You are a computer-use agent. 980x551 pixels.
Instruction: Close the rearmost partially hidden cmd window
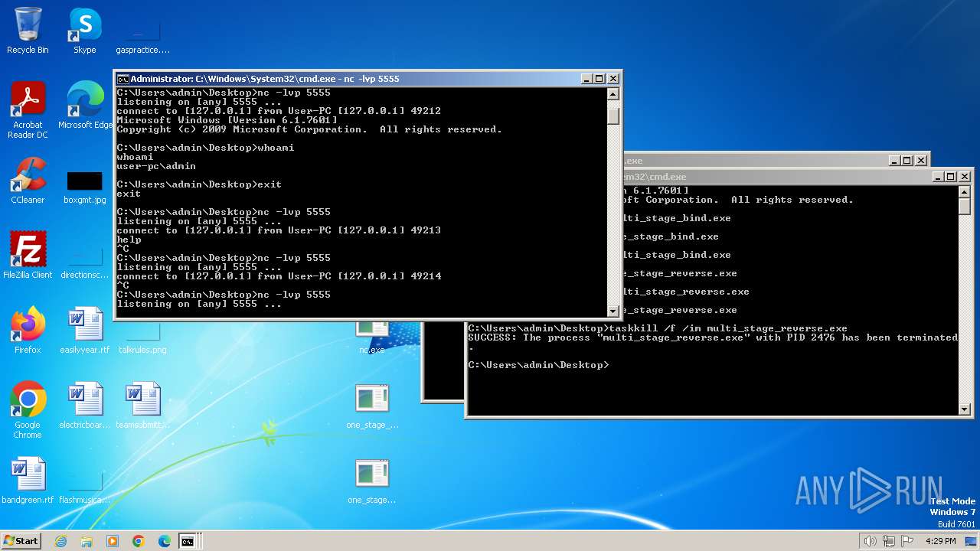click(921, 161)
